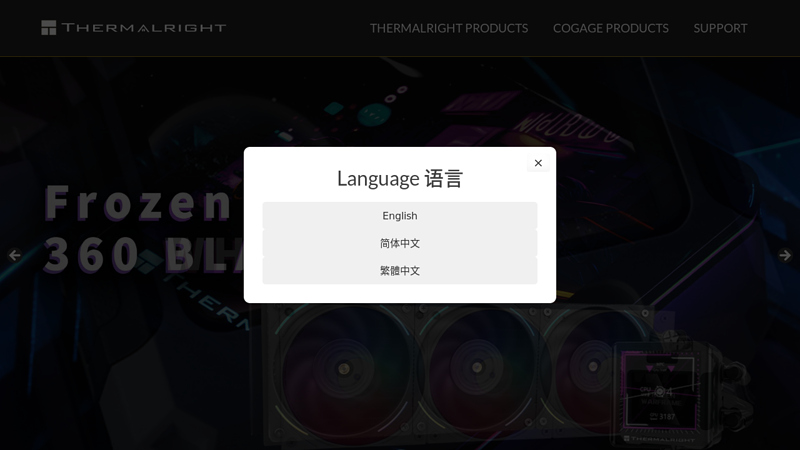The image size is (800, 450).
Task: Open Cogage Products menu
Action: (x=611, y=28)
